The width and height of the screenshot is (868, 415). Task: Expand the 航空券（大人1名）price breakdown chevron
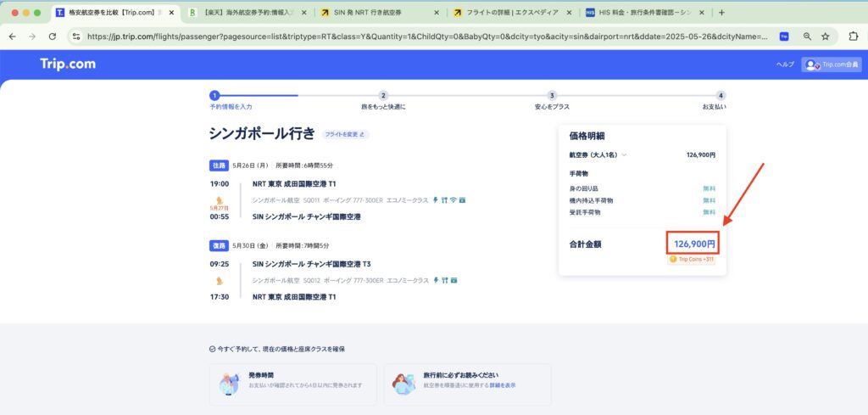(x=624, y=155)
